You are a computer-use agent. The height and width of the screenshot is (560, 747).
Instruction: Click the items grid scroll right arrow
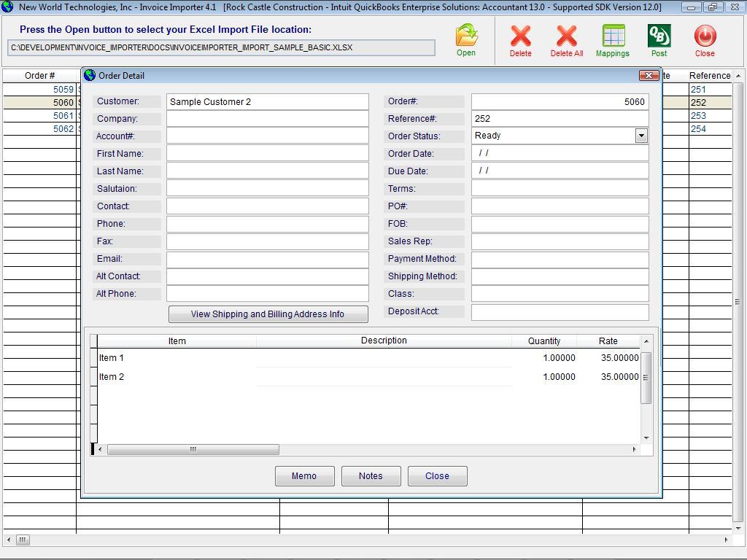point(634,449)
